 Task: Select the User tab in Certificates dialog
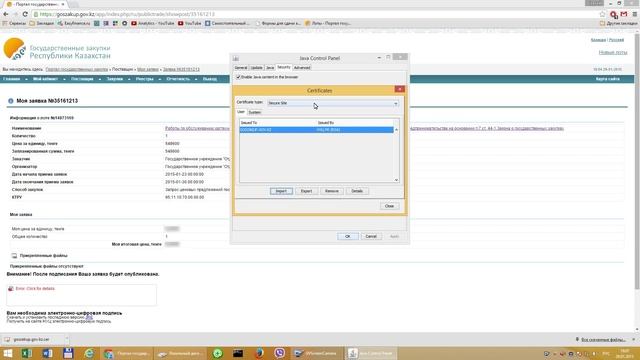pos(241,112)
